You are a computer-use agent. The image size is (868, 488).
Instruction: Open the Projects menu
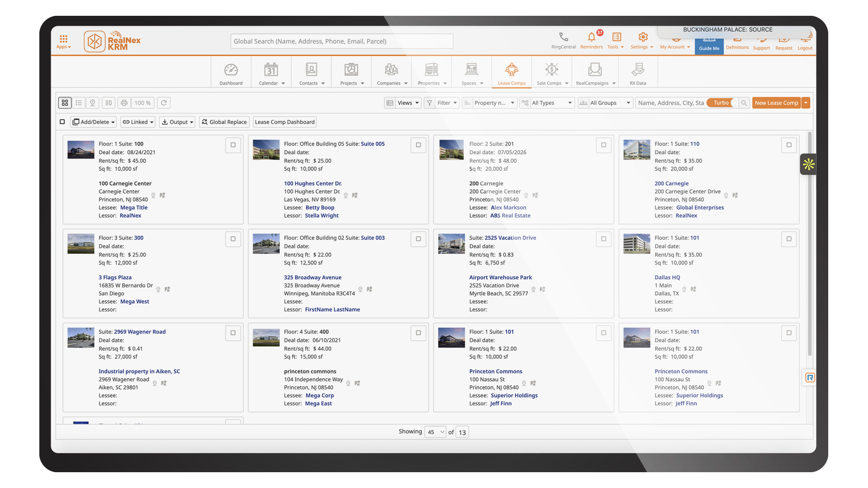tap(352, 74)
